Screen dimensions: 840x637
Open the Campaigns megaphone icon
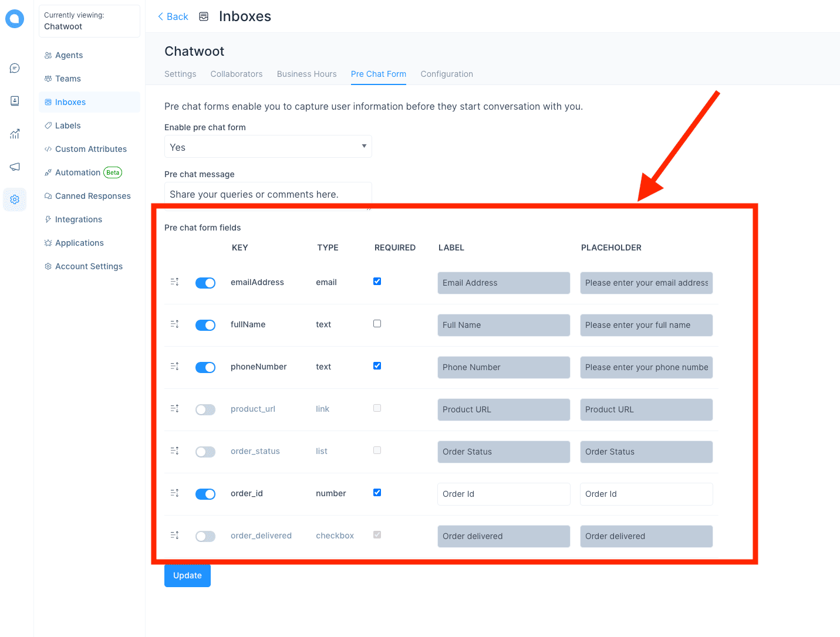click(15, 167)
